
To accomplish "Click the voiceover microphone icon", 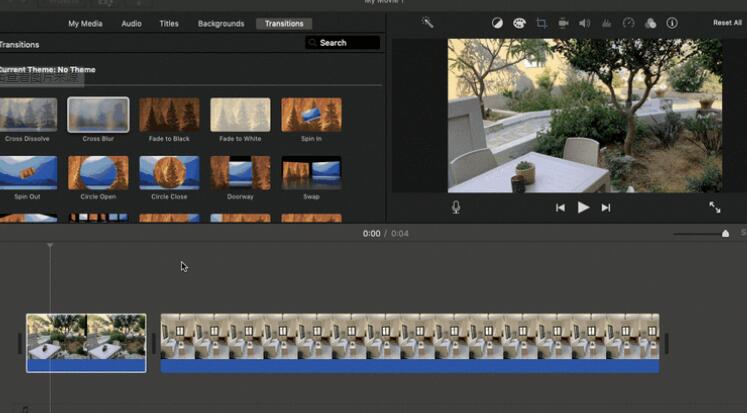I will coord(456,207).
